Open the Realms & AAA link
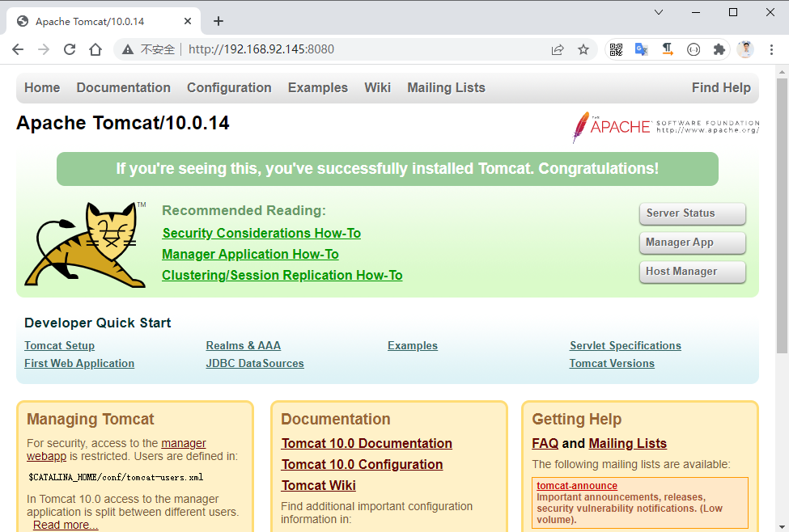 [x=243, y=346]
